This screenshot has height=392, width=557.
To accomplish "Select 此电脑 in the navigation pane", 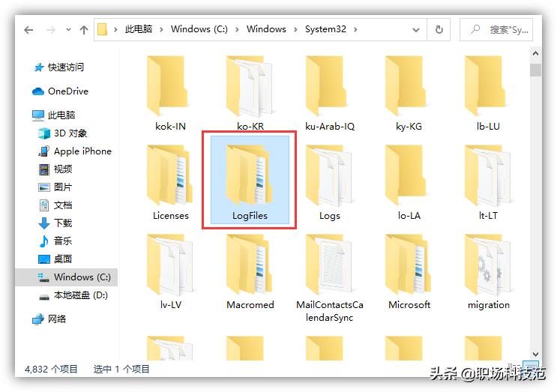I will (54, 115).
